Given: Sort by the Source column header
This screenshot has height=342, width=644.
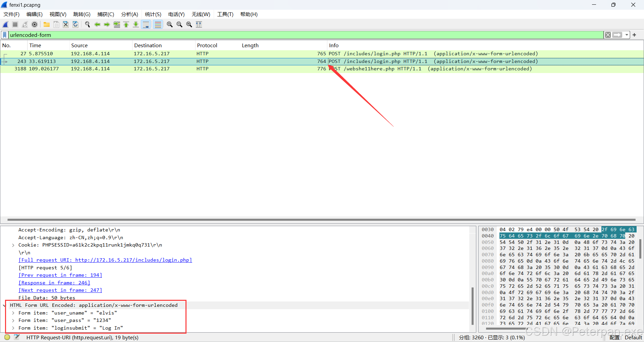Looking at the screenshot, I should tap(101, 46).
